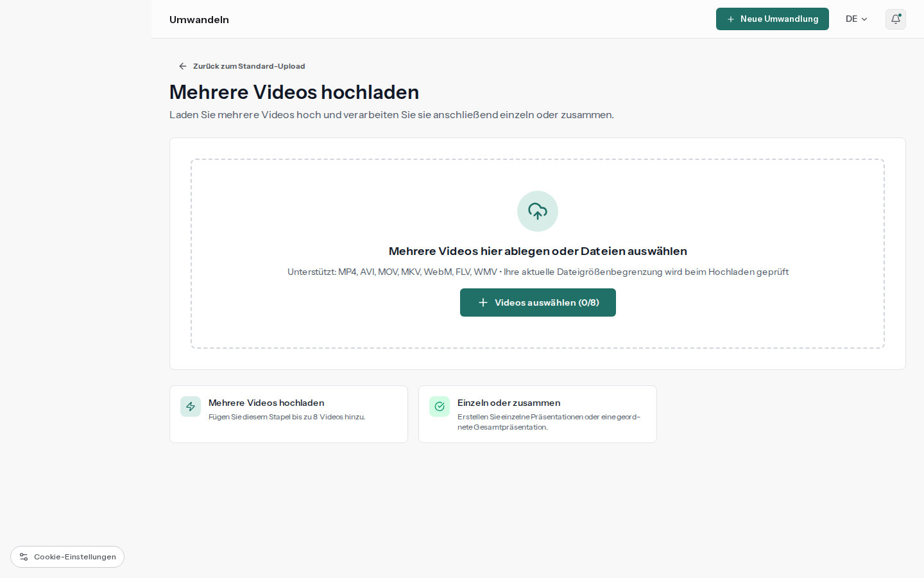The width and height of the screenshot is (924, 578).
Task: Click the description 'Erstellen Sie einzelne Präsentationen'
Action: coord(549,422)
